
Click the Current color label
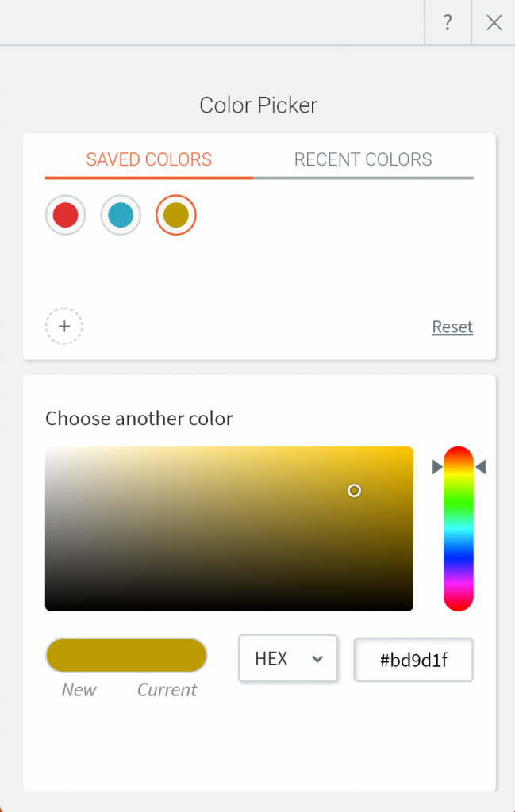tap(167, 690)
